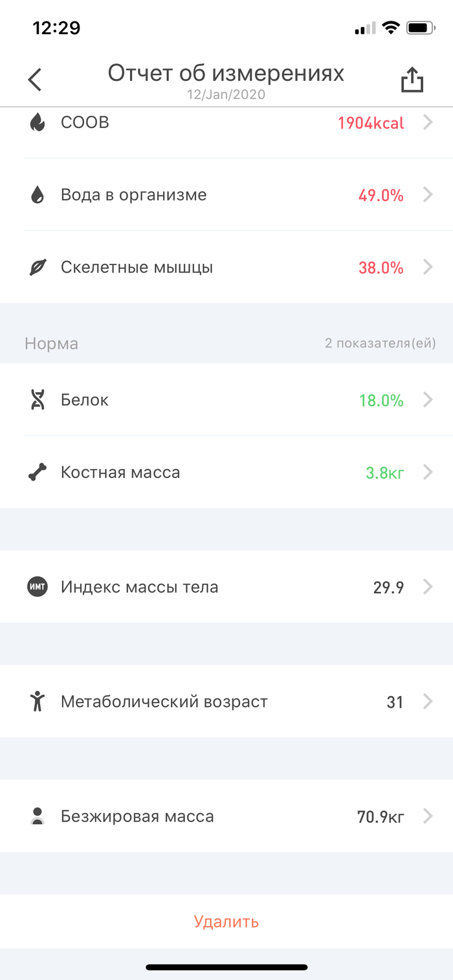Tap the fat-free mass person icon
The height and width of the screenshot is (980, 453).
pos(38,816)
